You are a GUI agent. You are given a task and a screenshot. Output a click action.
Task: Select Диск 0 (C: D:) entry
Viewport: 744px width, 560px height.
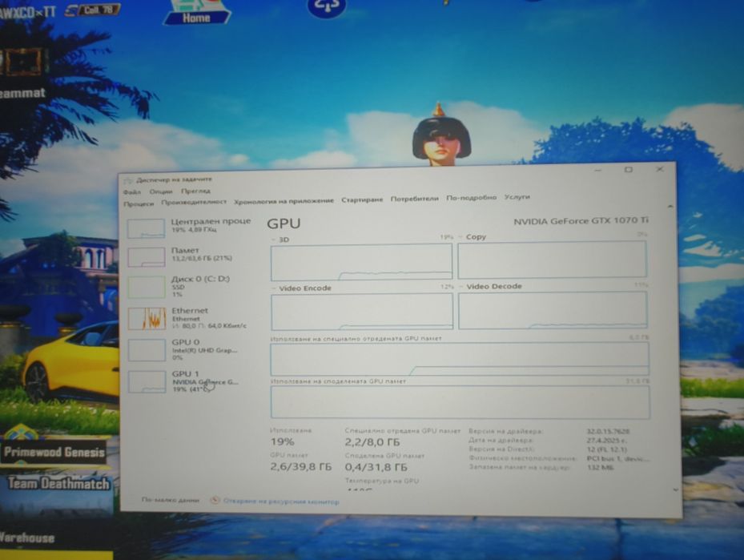[x=190, y=286]
